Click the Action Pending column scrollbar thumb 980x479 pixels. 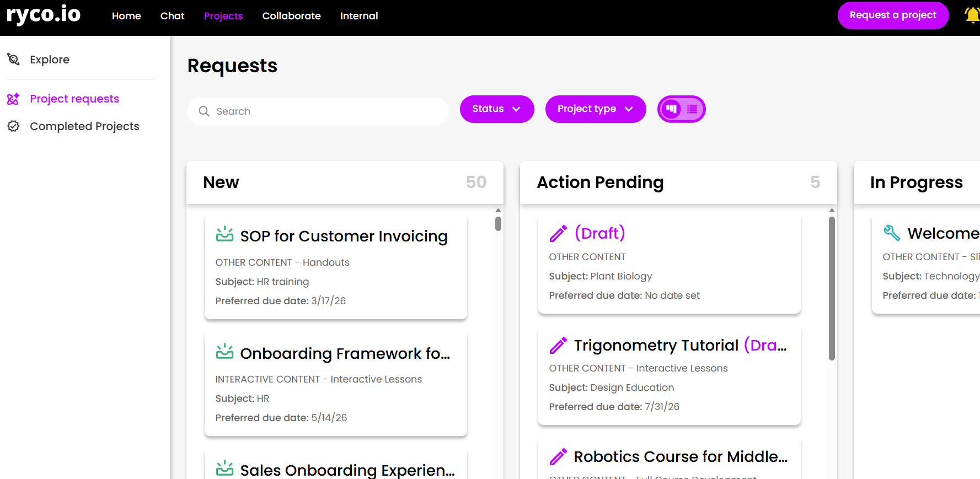[832, 288]
